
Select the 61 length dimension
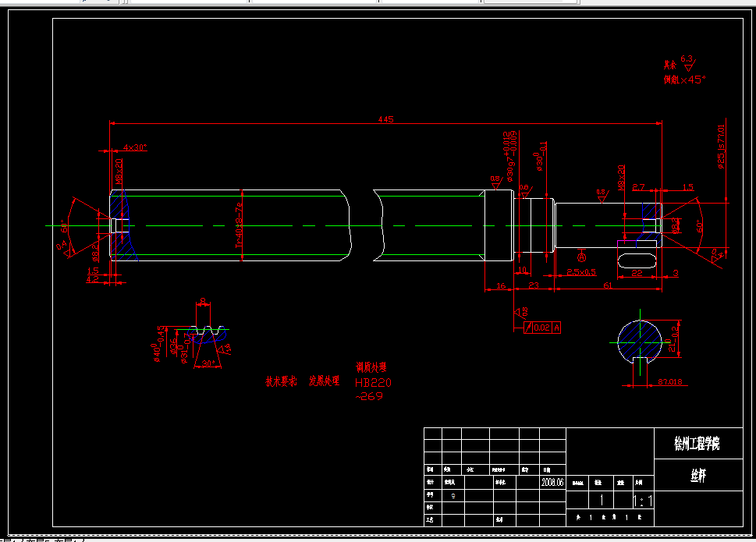coord(608,285)
